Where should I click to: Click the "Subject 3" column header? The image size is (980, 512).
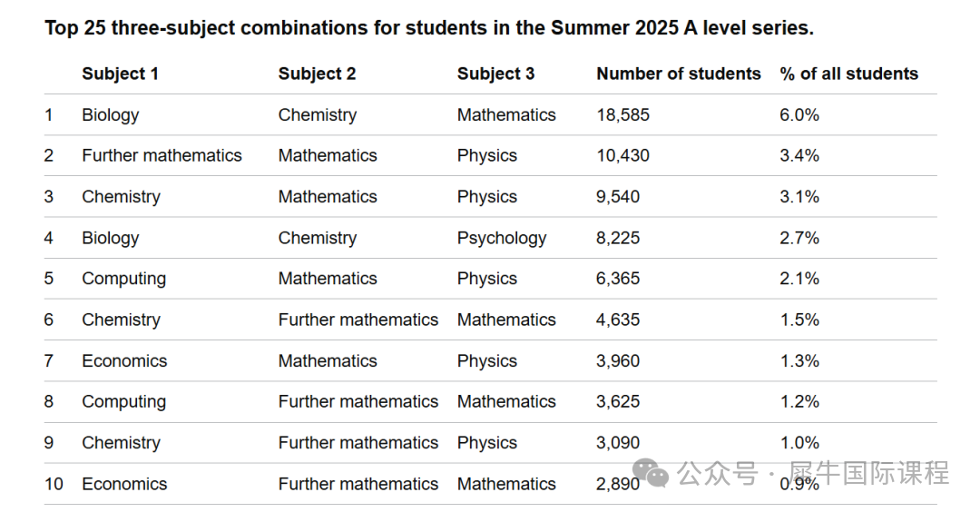pos(495,74)
